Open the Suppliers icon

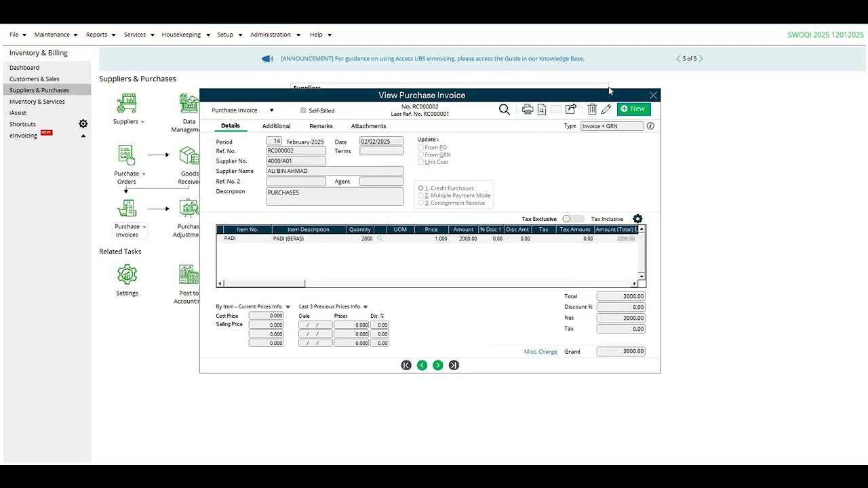click(127, 104)
